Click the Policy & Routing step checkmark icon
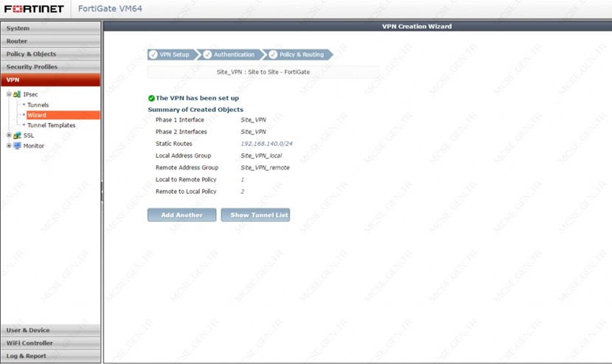 click(x=274, y=55)
